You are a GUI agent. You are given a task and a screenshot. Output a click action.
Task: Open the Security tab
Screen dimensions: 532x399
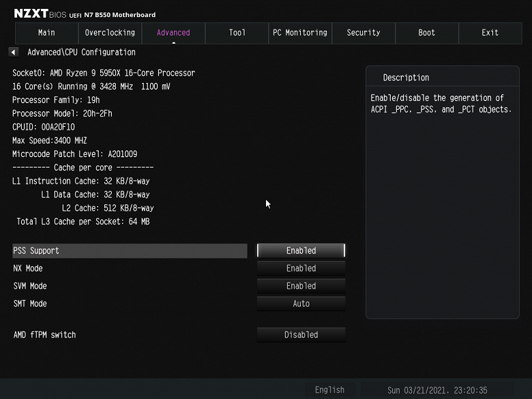364,33
